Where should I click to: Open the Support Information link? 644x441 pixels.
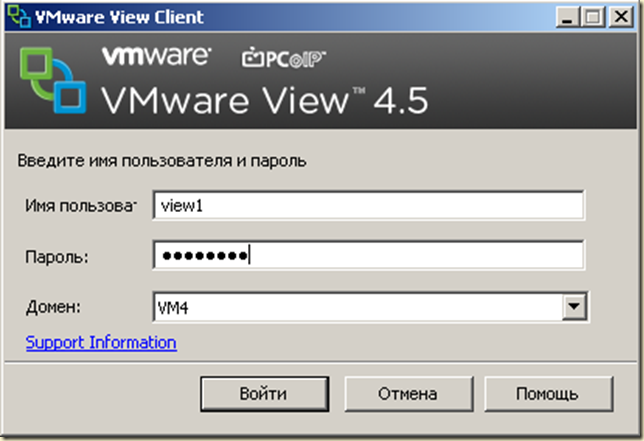tap(101, 342)
